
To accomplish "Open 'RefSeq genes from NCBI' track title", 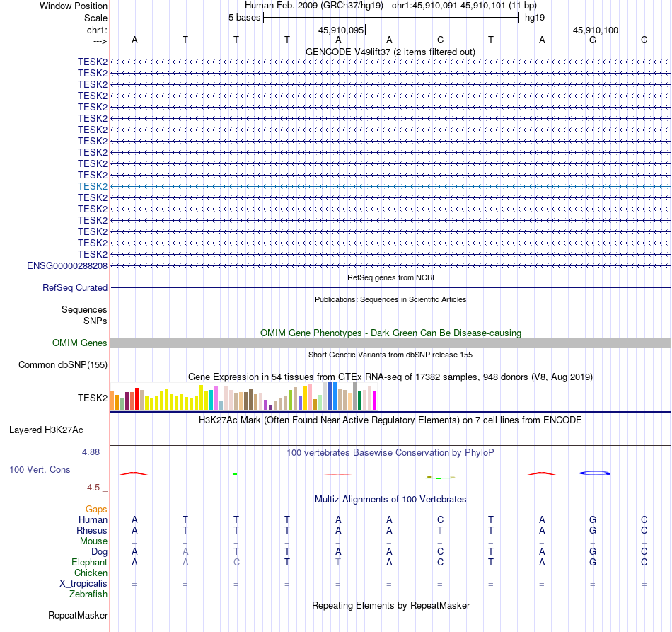I will click(x=390, y=277).
